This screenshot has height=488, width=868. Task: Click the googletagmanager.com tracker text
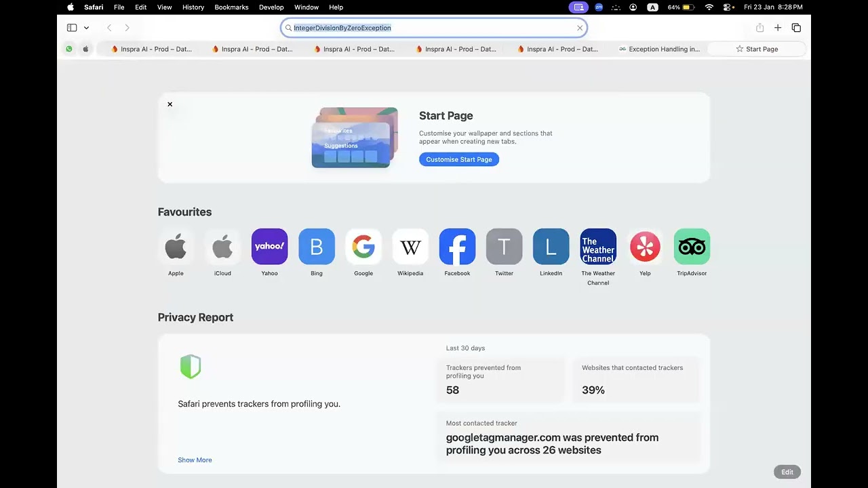[x=552, y=444]
